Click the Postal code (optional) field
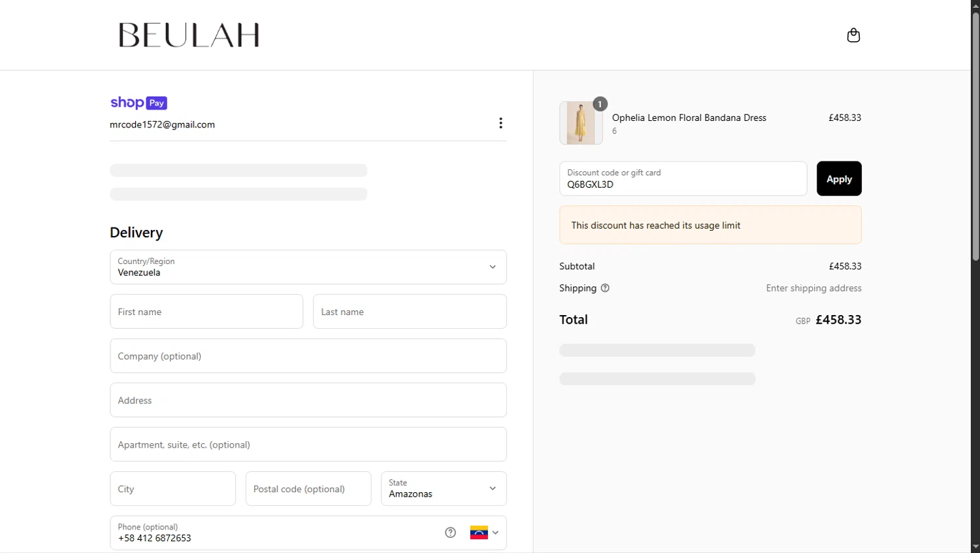Screen dimensions: 980x553 click(x=308, y=488)
